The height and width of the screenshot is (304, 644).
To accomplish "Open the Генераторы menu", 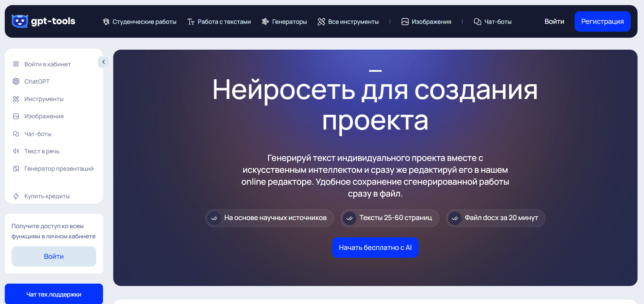I will (x=284, y=22).
